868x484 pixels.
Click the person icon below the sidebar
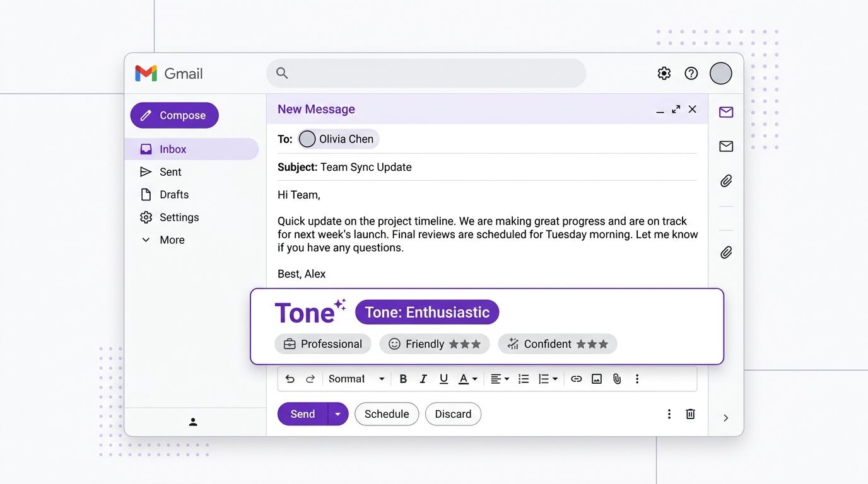point(193,422)
